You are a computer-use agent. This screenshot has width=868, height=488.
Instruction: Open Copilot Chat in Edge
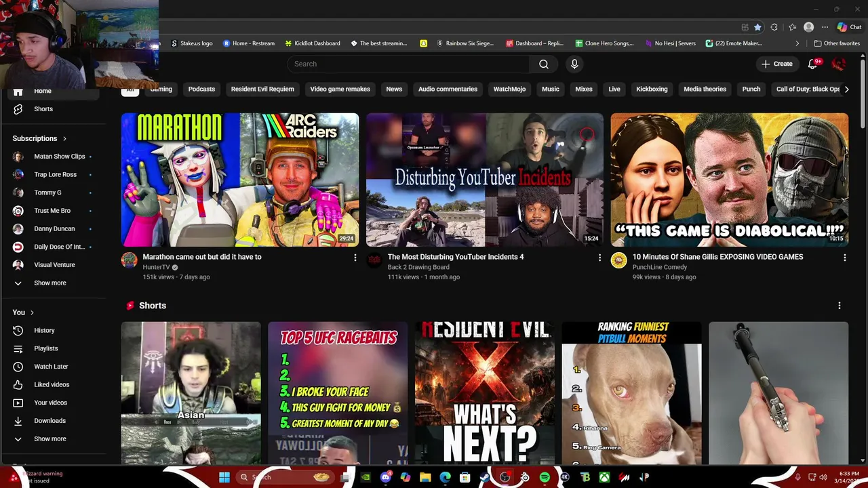point(849,27)
